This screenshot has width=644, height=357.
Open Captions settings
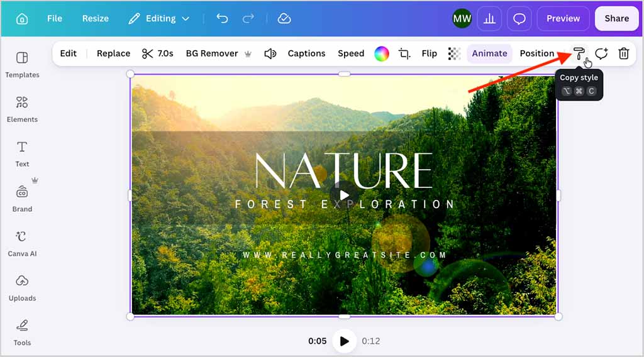point(306,53)
